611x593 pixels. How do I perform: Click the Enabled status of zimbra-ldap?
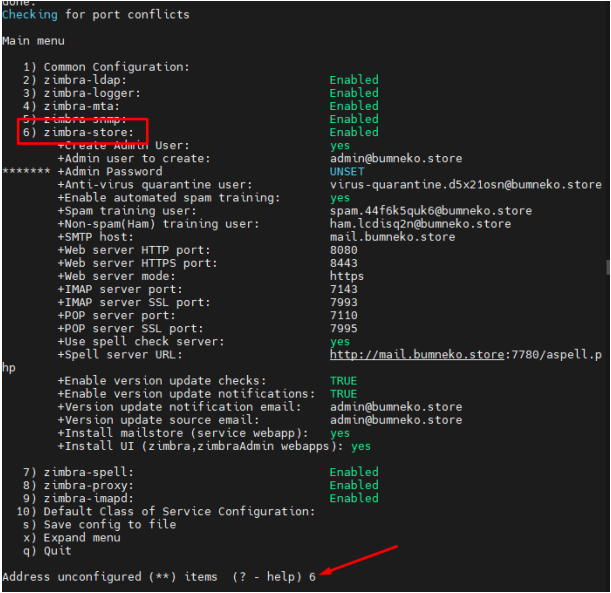click(354, 80)
